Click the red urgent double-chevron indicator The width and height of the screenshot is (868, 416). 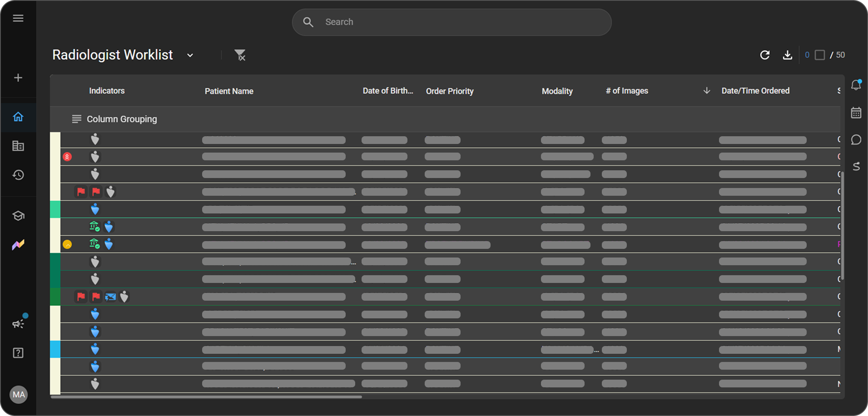67,157
